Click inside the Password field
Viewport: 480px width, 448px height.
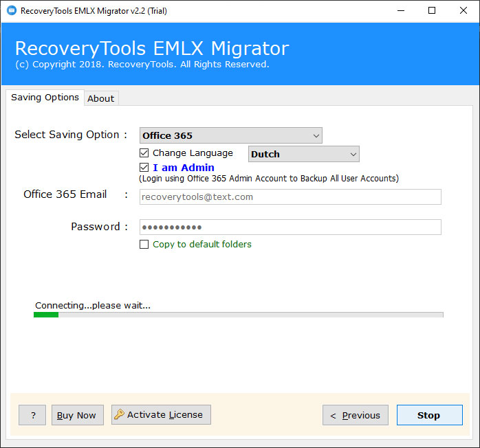tap(290, 227)
